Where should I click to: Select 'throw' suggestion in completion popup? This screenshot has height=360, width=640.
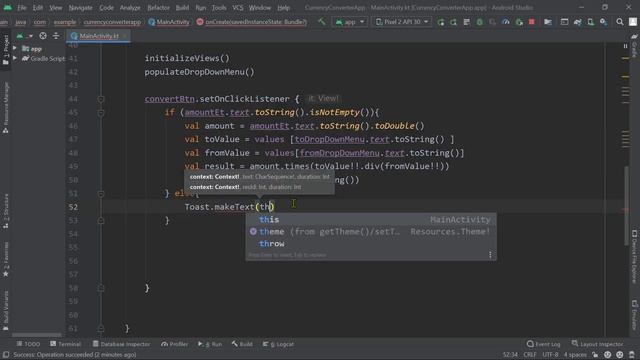click(371, 244)
